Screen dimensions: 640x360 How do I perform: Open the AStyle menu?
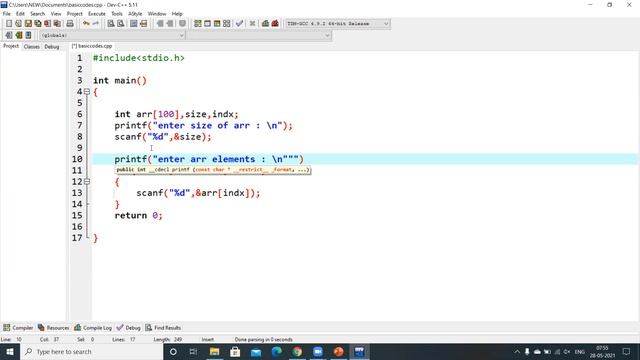coord(135,13)
